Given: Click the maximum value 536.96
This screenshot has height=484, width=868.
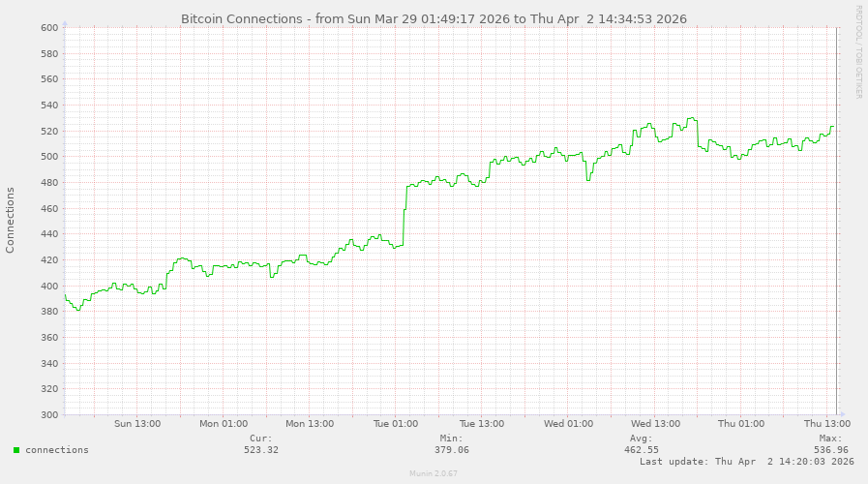Looking at the screenshot, I should (x=831, y=450).
